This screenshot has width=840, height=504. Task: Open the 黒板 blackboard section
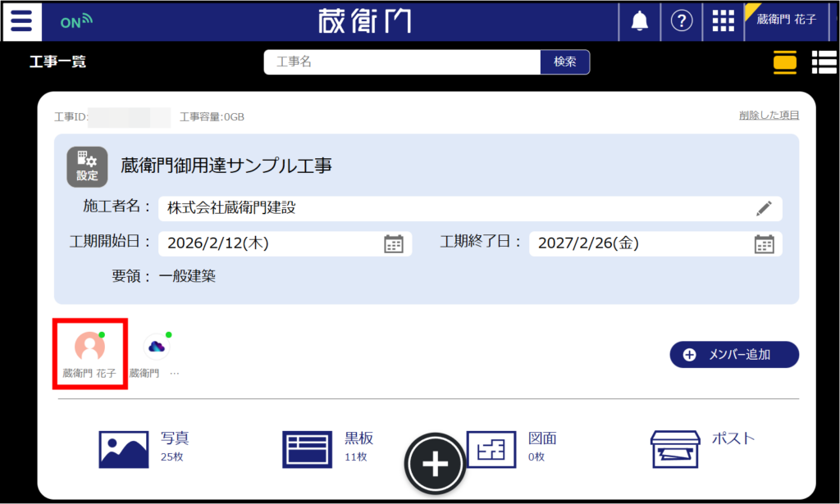pos(326,447)
